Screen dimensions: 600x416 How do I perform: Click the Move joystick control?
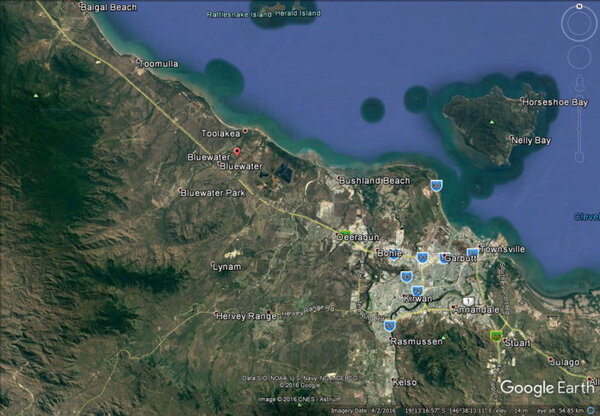pos(579,56)
